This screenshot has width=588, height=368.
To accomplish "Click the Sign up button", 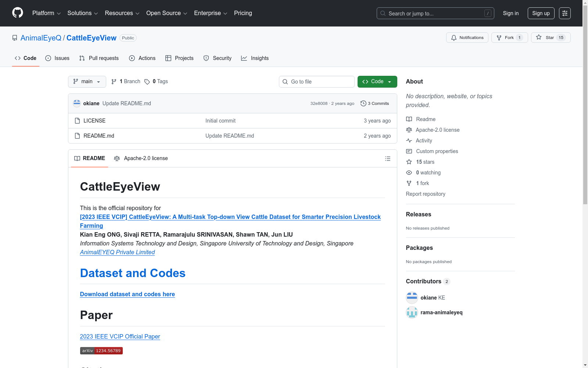I will 541,13.
